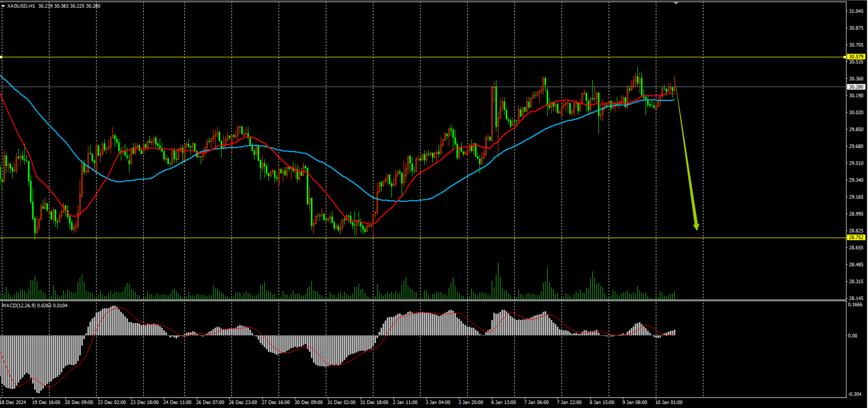Click the 30.190 price scale value
Screen dimensions: 868x408
pyautogui.click(x=856, y=95)
